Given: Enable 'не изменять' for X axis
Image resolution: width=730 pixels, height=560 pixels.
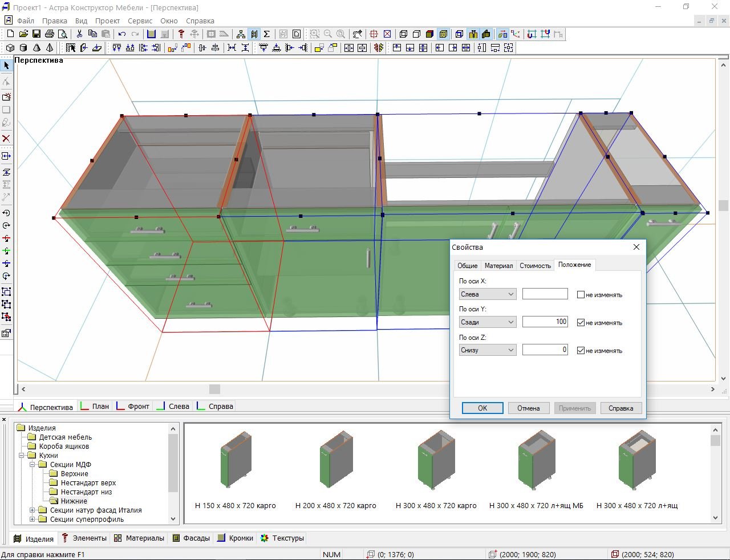Looking at the screenshot, I should (x=581, y=295).
